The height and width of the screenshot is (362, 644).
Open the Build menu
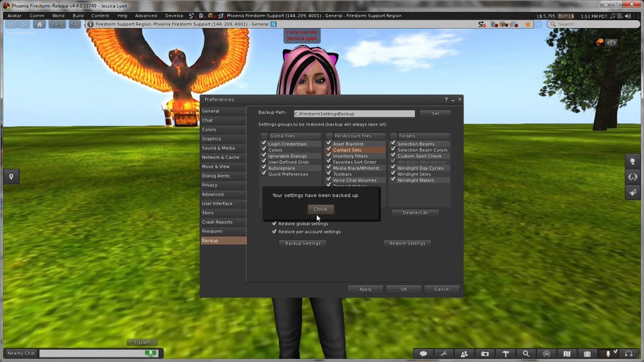pyautogui.click(x=78, y=16)
